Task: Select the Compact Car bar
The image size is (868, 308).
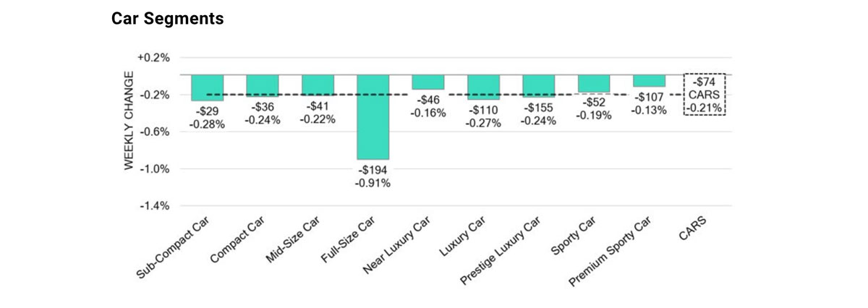Action: (x=263, y=85)
